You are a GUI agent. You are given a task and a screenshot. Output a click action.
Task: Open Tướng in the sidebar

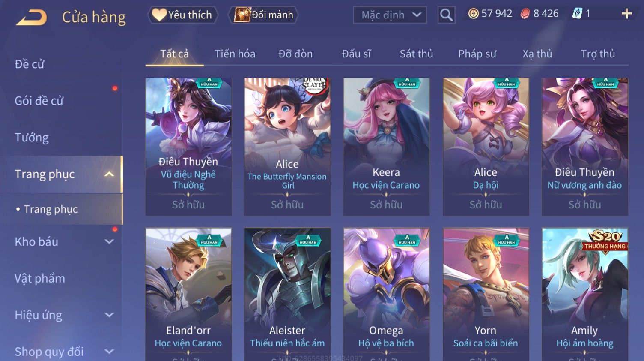tap(32, 138)
